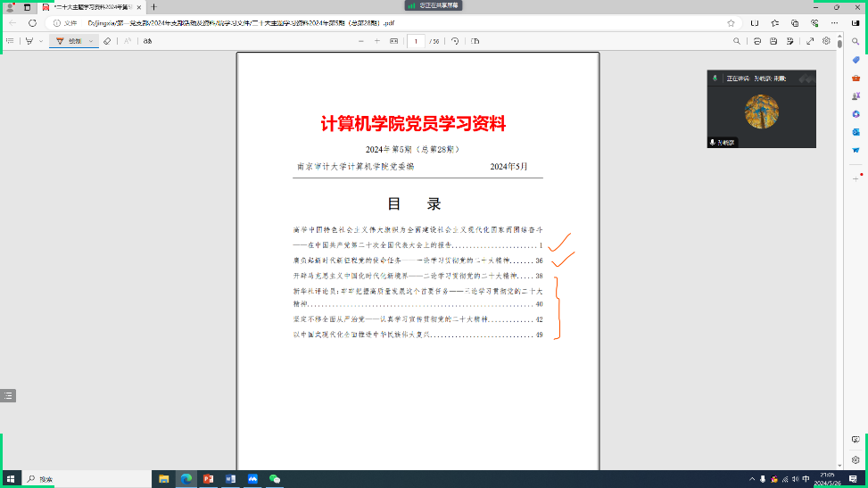
Task: Select the eraser tool in PDF toolbar
Action: coord(107,41)
